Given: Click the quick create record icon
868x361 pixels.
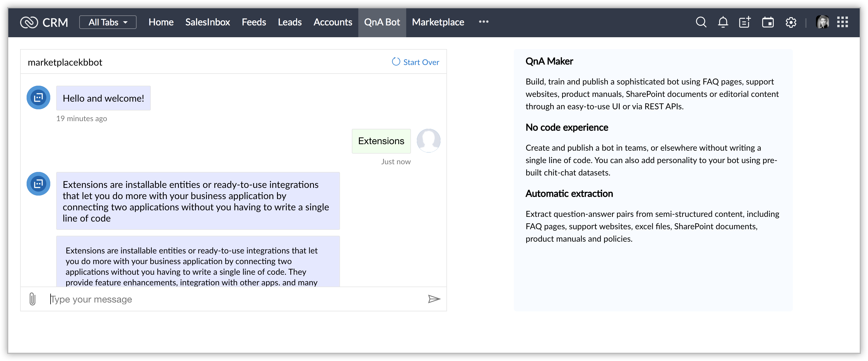Looking at the screenshot, I should (745, 22).
